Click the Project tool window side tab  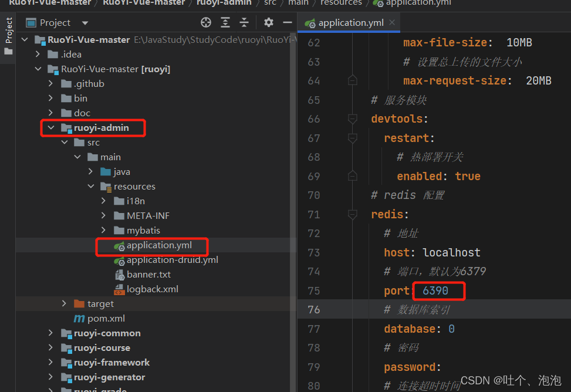tap(8, 36)
